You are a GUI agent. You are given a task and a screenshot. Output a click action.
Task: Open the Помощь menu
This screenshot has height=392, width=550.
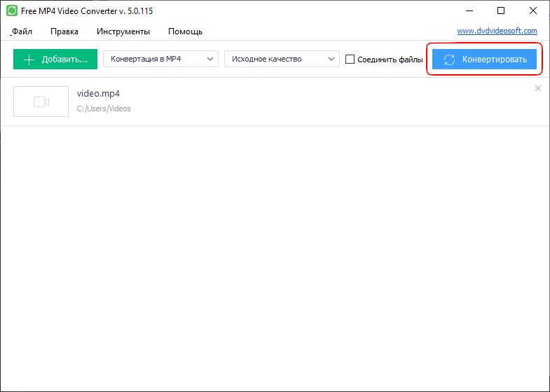click(185, 31)
